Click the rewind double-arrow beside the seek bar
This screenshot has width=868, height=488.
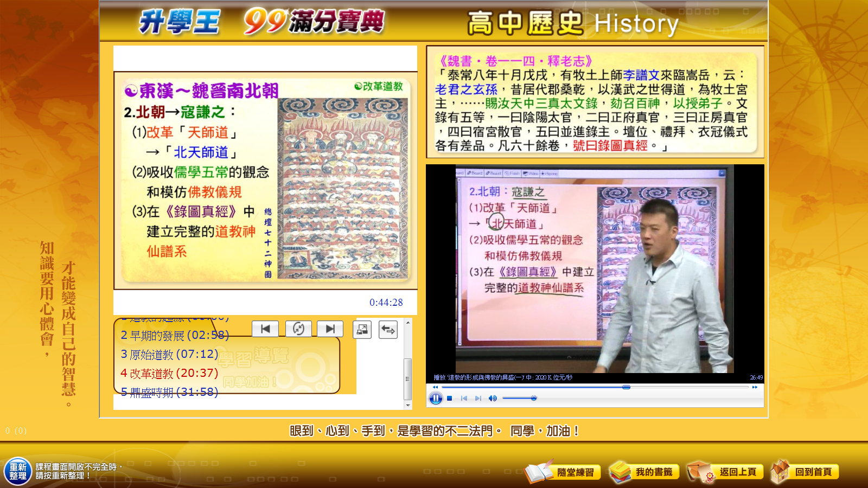(x=435, y=387)
